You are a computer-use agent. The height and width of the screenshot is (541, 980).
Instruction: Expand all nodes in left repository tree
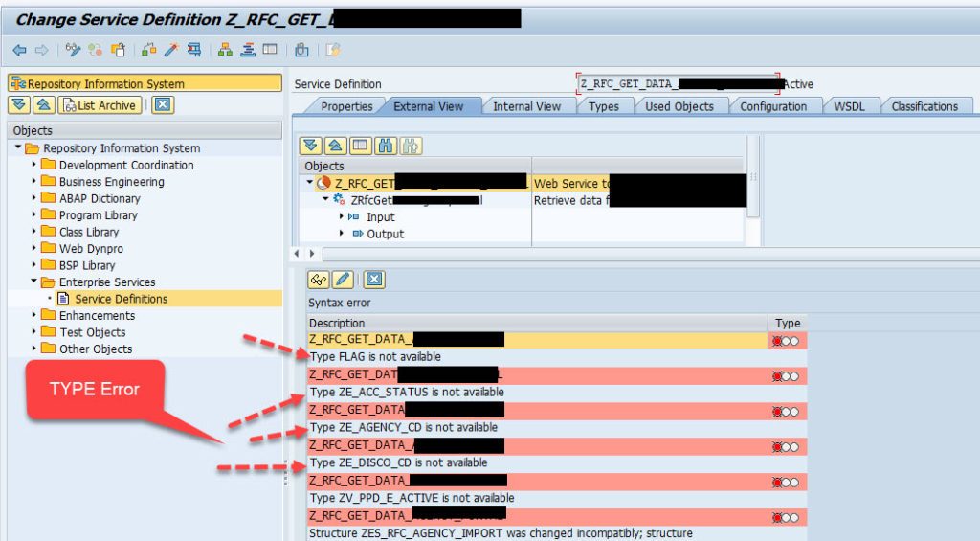pyautogui.click(x=19, y=105)
